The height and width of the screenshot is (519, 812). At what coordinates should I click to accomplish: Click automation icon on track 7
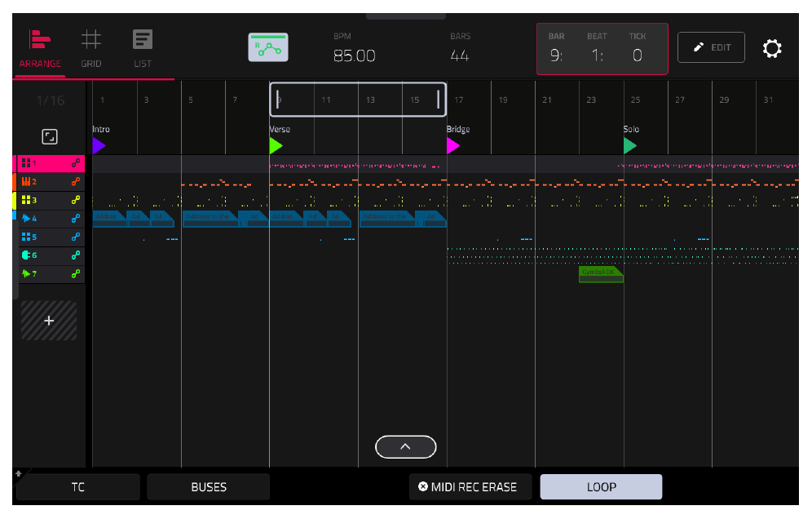pyautogui.click(x=76, y=273)
